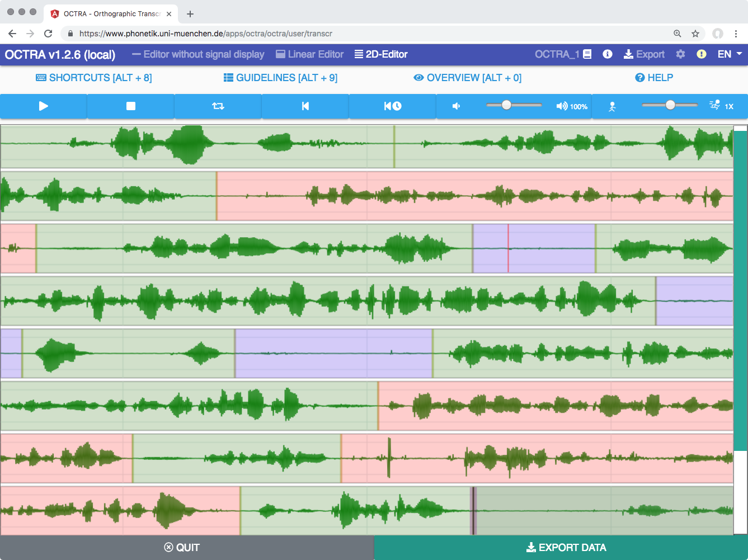Reload the page in the browser
This screenshot has height=560, width=748.
(x=48, y=34)
